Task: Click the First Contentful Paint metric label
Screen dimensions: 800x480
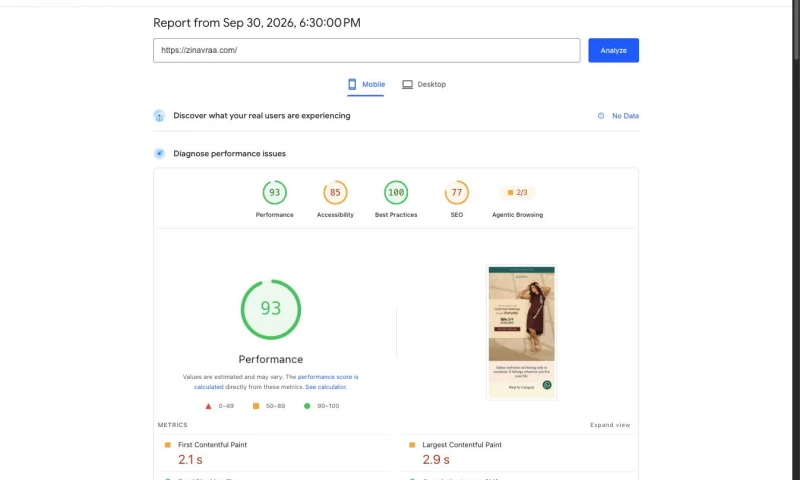Action: click(212, 445)
